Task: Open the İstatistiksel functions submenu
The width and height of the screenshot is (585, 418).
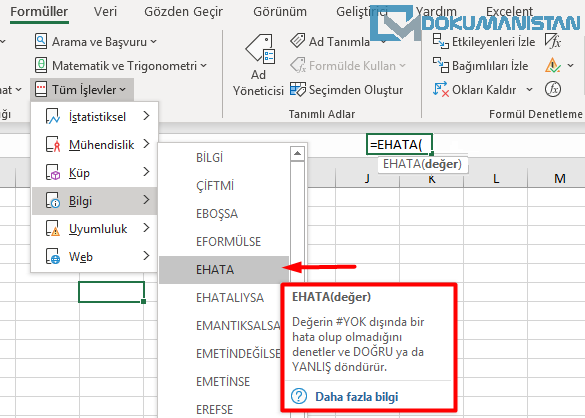Action: (x=94, y=116)
